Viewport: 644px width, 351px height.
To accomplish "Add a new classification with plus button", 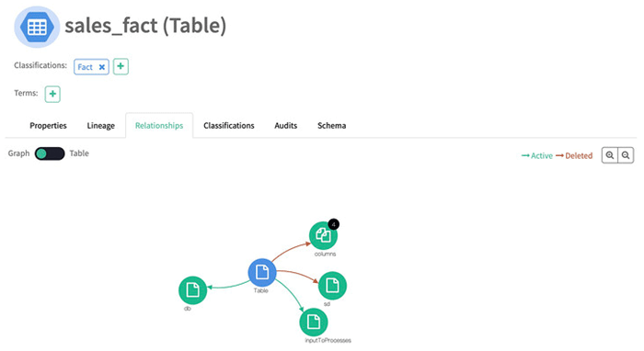I will click(x=121, y=66).
